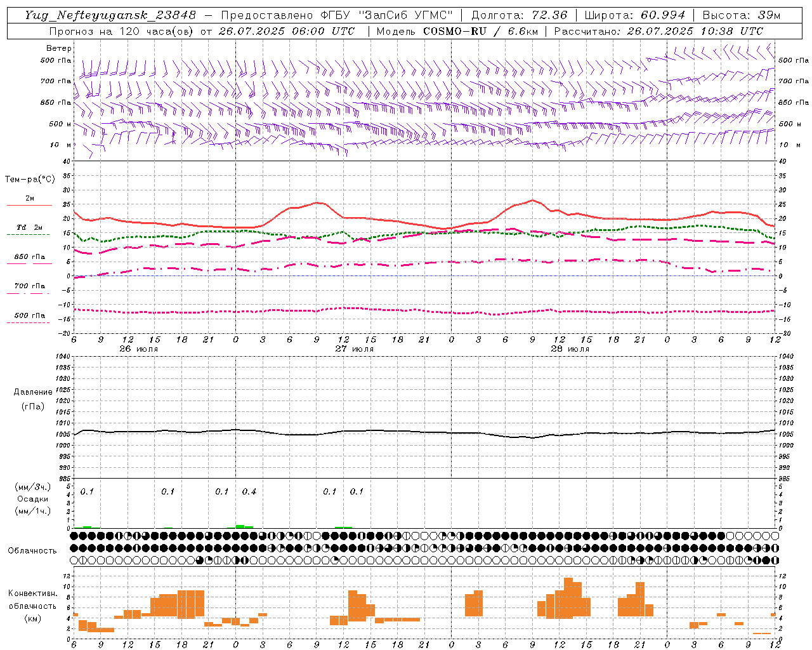Screen dimensions: 812x650
Task: Click the Тем-ра(°C) temperature panel label
Action: pyautogui.click(x=30, y=180)
